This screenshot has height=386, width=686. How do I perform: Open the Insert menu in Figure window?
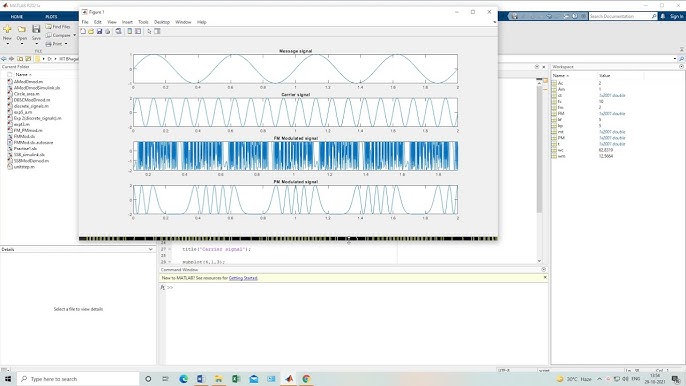pos(127,22)
